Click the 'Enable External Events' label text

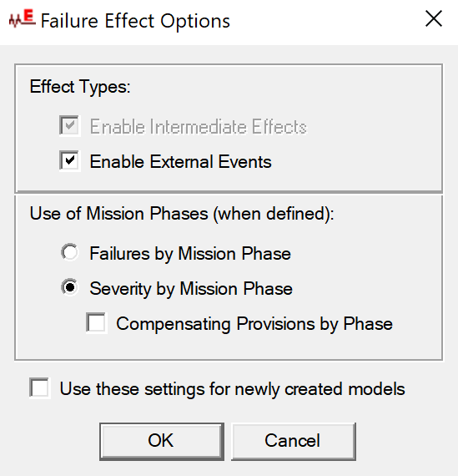[180, 161]
